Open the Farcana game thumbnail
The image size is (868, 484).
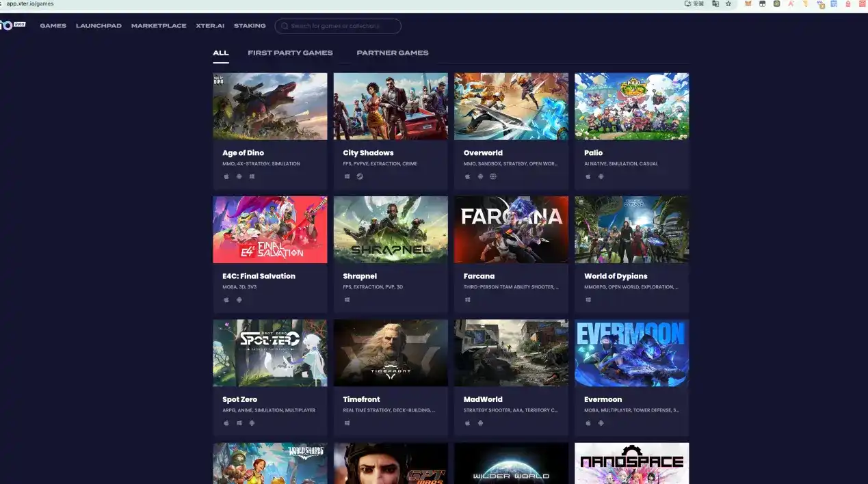(511, 230)
